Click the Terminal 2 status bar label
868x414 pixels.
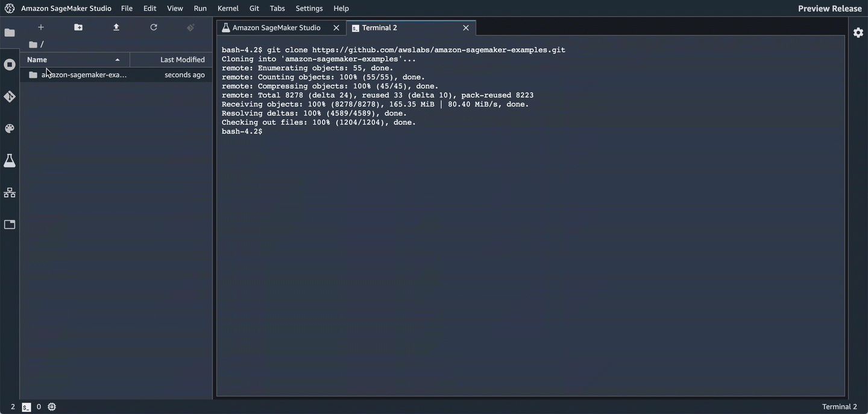[x=840, y=407]
